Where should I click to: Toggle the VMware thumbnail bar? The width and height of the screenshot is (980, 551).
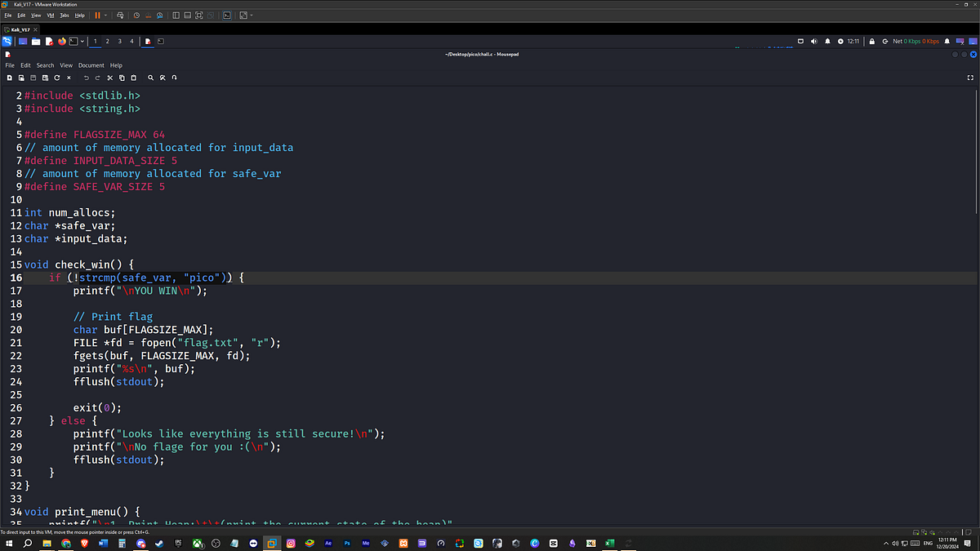187,15
